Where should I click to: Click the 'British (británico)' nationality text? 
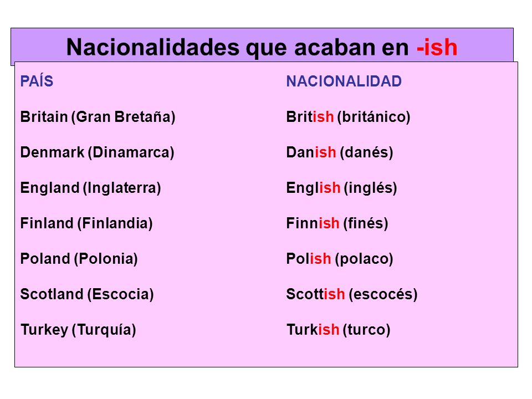pyautogui.click(x=348, y=117)
